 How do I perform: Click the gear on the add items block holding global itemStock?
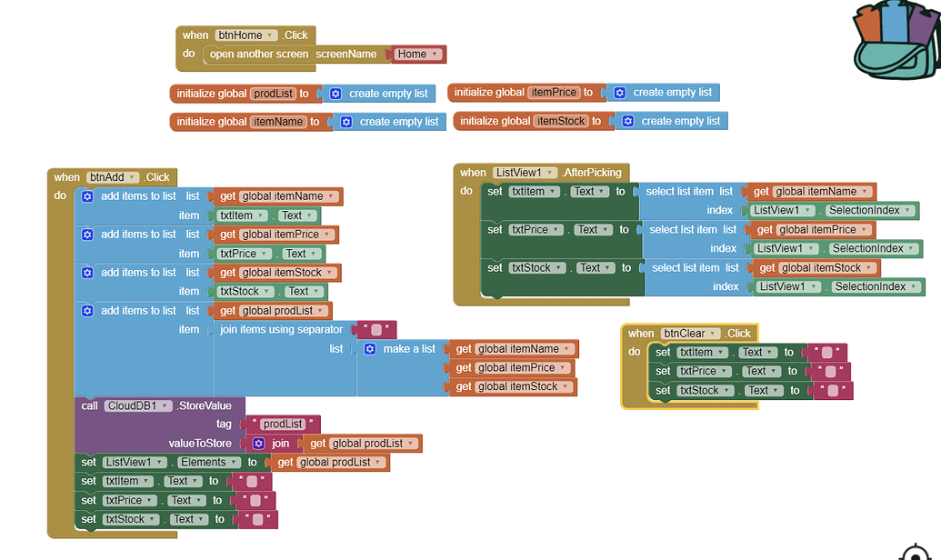86,272
